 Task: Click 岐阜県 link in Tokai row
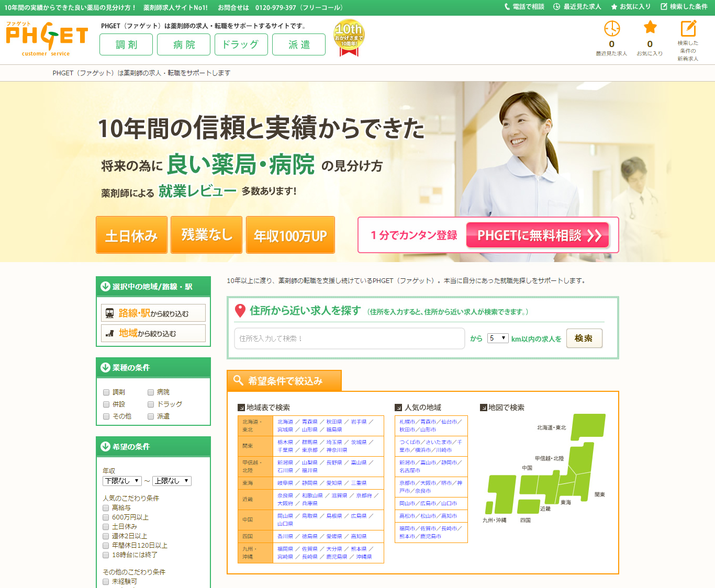(285, 483)
